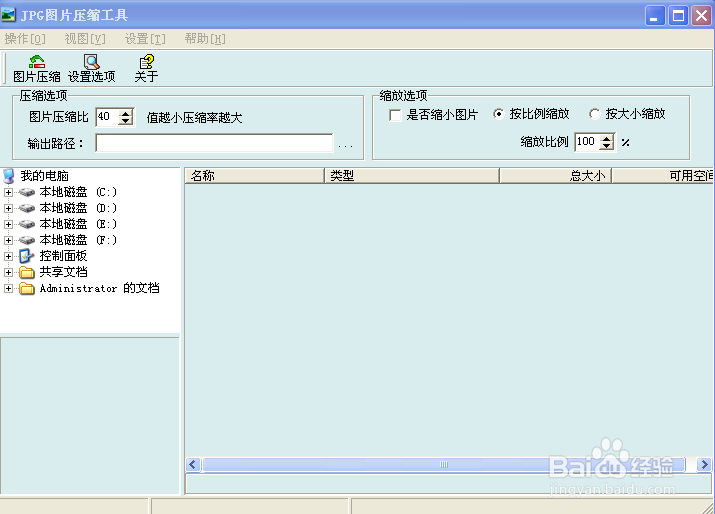Image resolution: width=715 pixels, height=514 pixels.
Task: Open the 视图[V] menu
Action: [85, 39]
